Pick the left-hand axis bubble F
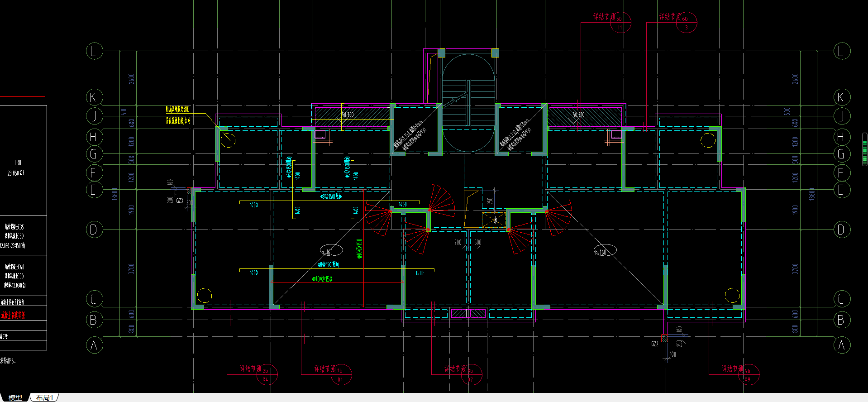Image resolution: width=868 pixels, height=402 pixels. [x=94, y=172]
